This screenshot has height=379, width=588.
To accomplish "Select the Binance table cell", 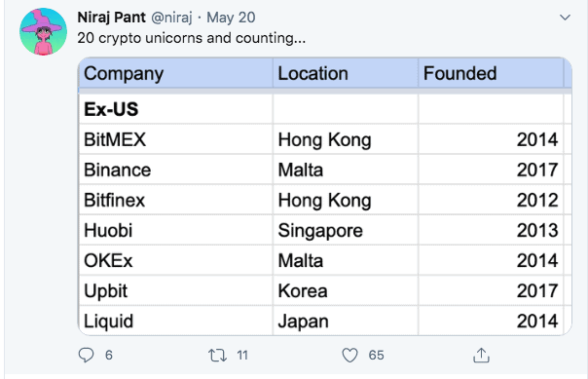I will click(176, 170).
